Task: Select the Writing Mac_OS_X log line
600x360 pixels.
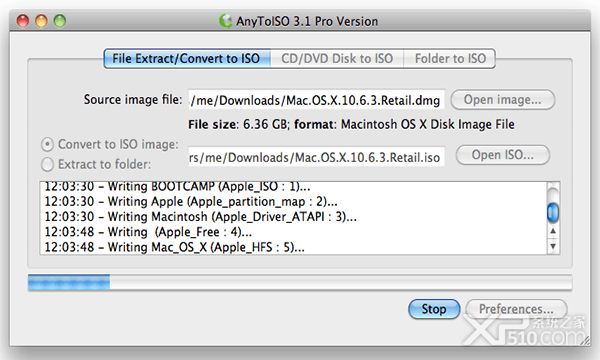Action: click(x=174, y=247)
